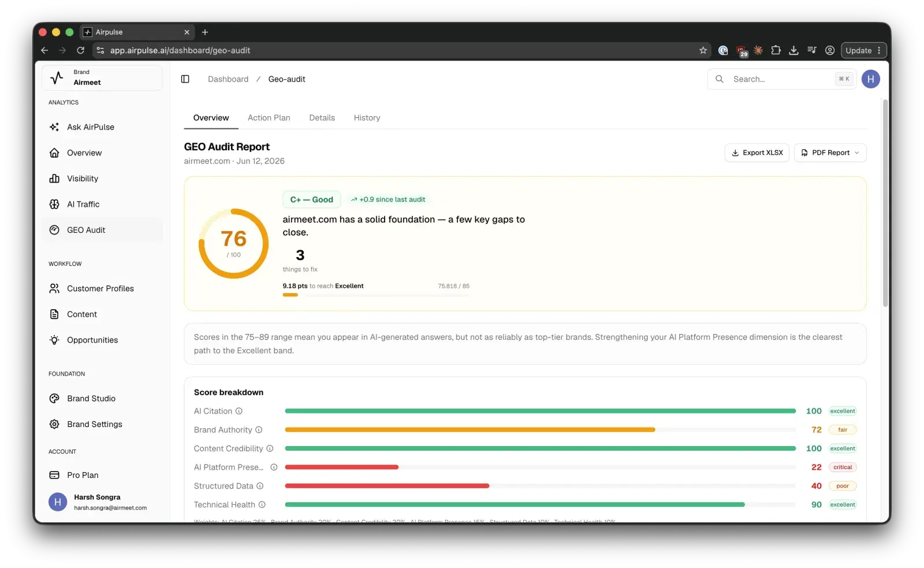
Task: Open Ask AirPulse in the sidebar
Action: (x=102, y=127)
